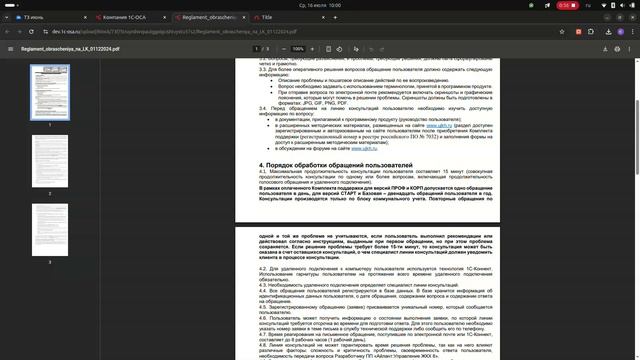Close the ТЗ июнь tab
Screen dimensions: 640x360
click(85, 18)
